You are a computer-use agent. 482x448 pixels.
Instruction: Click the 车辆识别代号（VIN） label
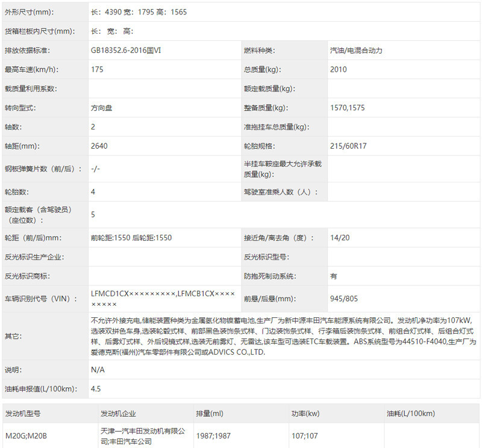pyautogui.click(x=41, y=299)
